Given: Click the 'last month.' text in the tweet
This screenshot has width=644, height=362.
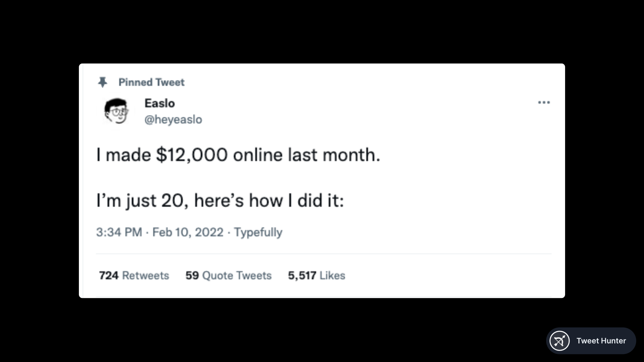Looking at the screenshot, I should tap(334, 155).
